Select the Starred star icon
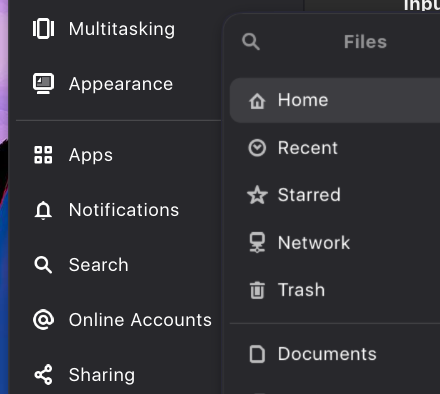This screenshot has height=394, width=440. tap(257, 195)
